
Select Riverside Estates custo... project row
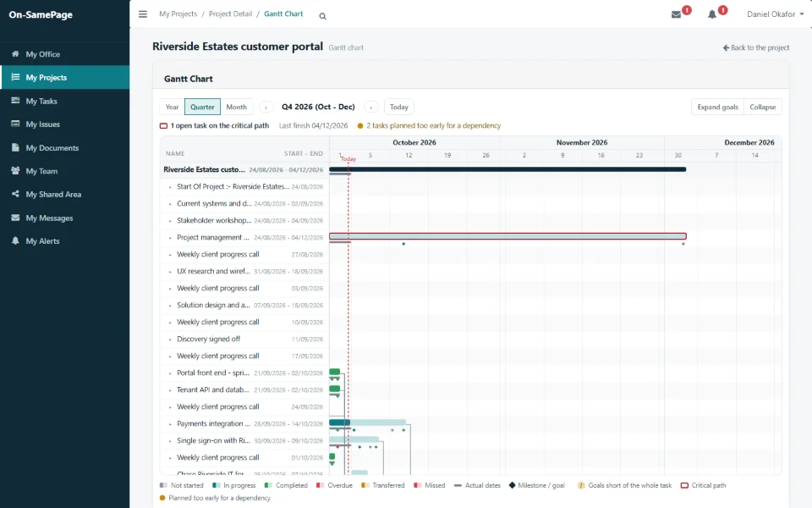pos(244,169)
